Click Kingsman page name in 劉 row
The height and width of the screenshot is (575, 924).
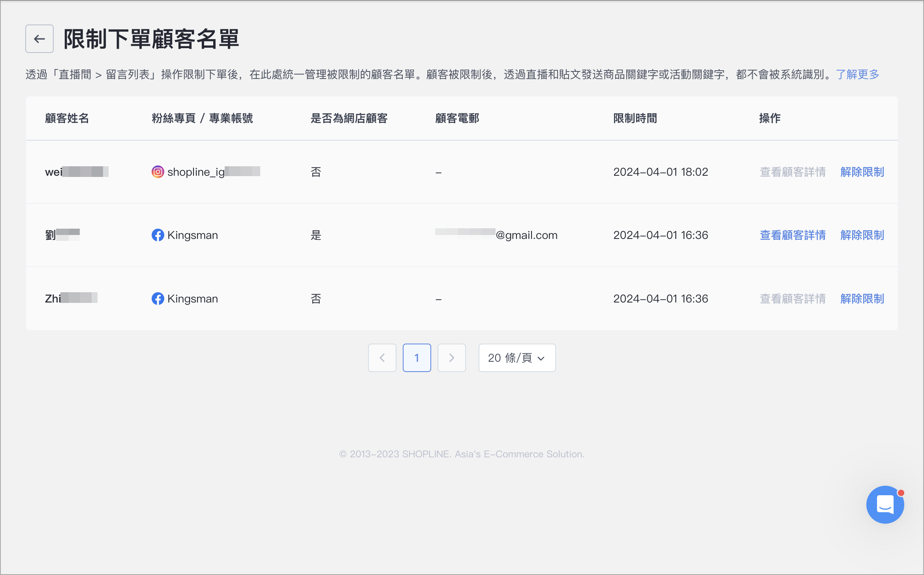(193, 235)
